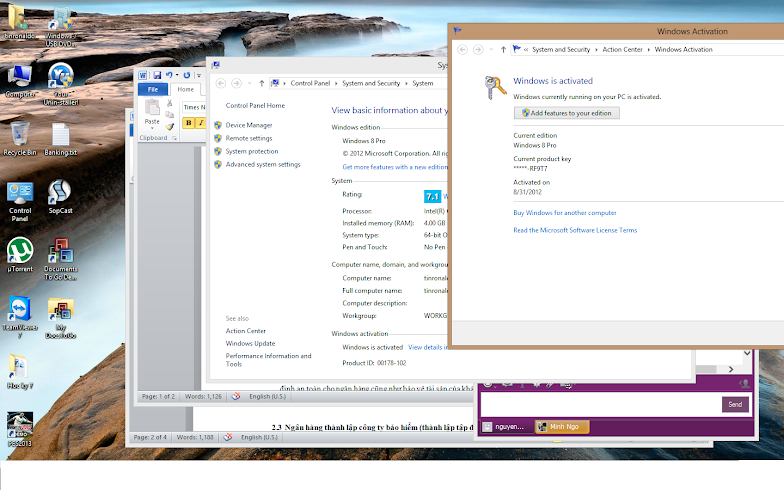Click the chat message input field
Image resolution: width=784 pixels, height=490 pixels.
[600, 404]
